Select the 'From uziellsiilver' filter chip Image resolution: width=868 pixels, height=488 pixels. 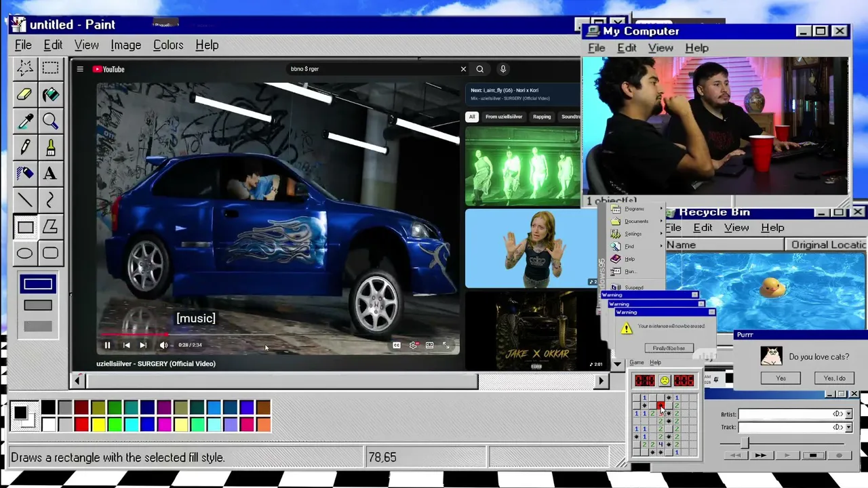(504, 117)
